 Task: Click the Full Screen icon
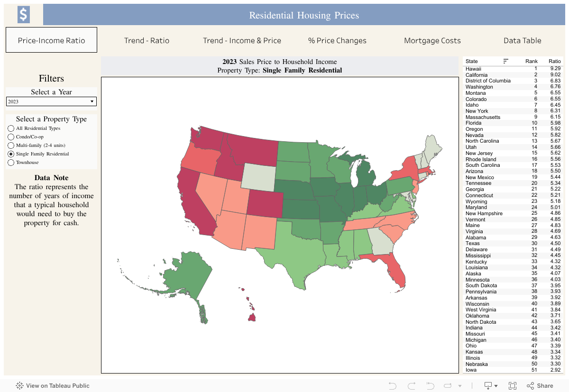pos(513,386)
